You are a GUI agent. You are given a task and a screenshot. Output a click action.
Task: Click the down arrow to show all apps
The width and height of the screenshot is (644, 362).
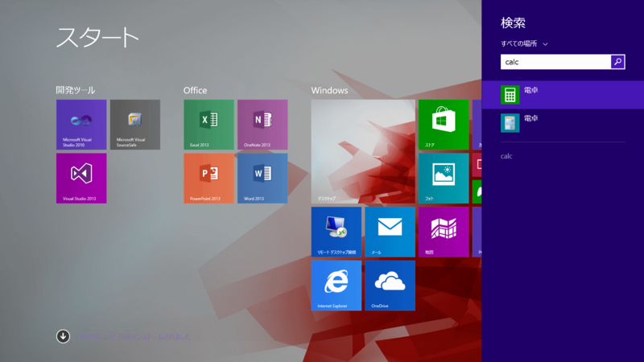63,336
